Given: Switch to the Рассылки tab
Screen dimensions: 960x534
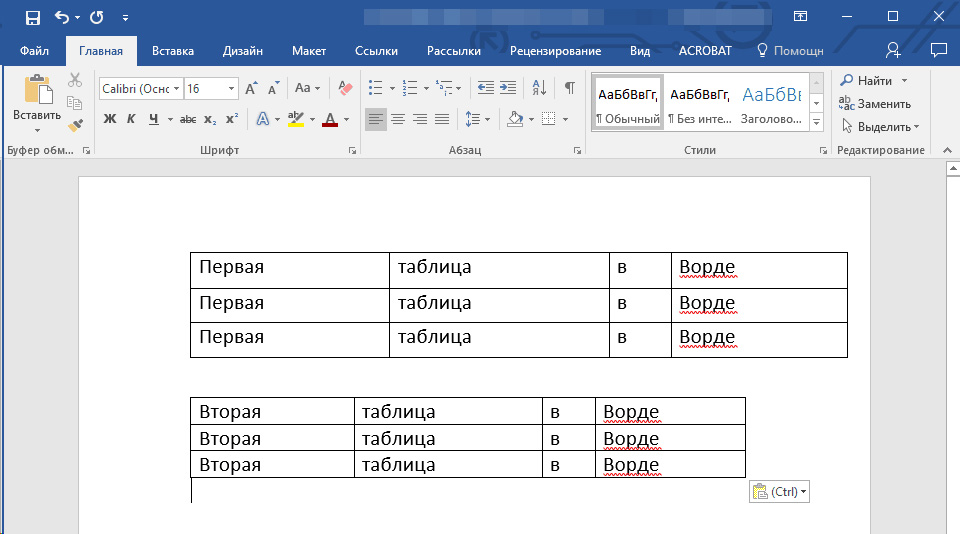Looking at the screenshot, I should pos(454,51).
